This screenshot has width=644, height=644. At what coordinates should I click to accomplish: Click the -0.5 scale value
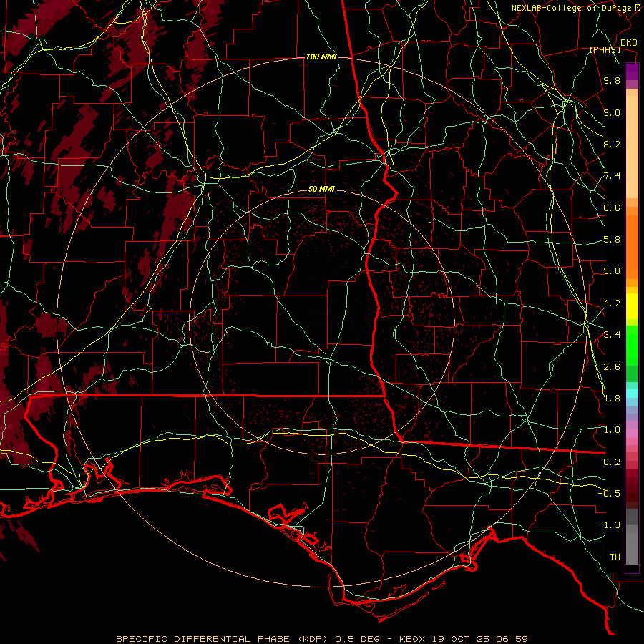[x=609, y=494]
